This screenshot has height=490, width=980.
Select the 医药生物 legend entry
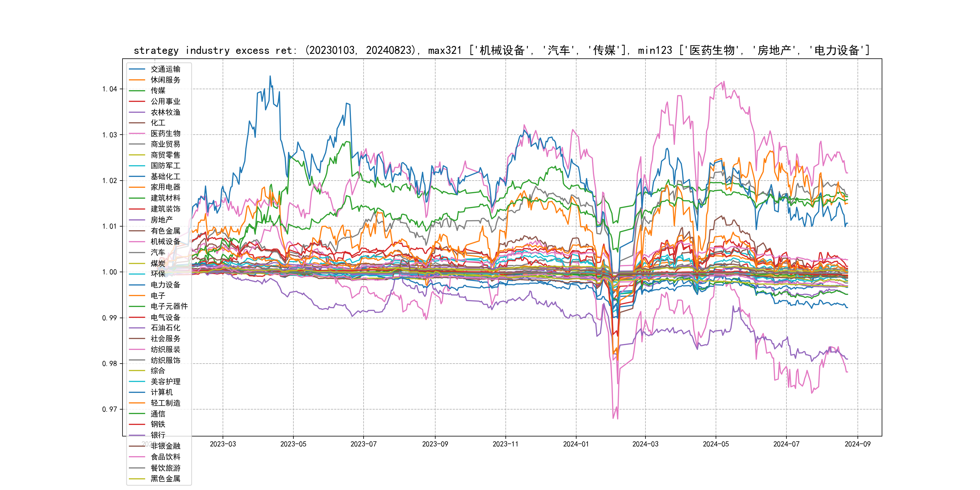coord(165,133)
